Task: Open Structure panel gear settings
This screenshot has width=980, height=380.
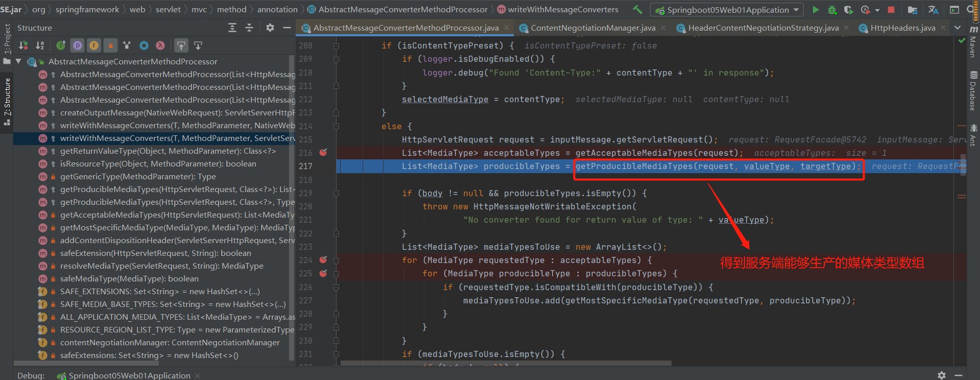Action: click(x=270, y=28)
